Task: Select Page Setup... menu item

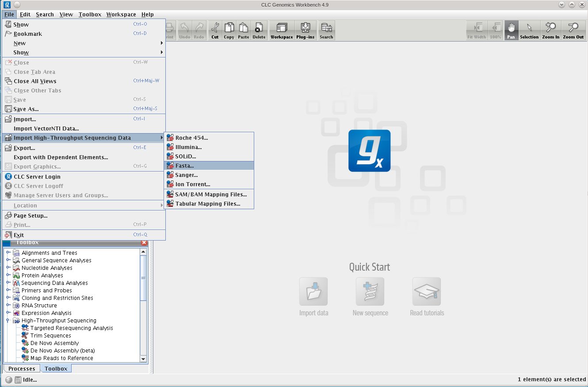Action: (84, 215)
